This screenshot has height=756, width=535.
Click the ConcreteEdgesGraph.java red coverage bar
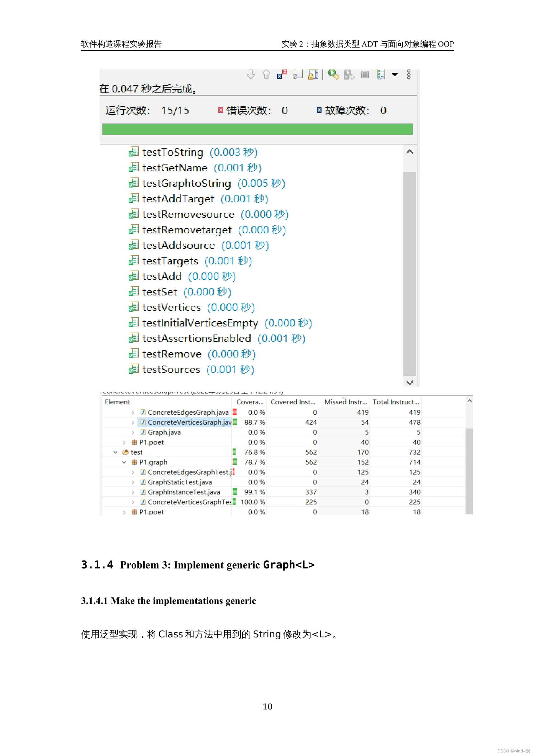tap(235, 412)
